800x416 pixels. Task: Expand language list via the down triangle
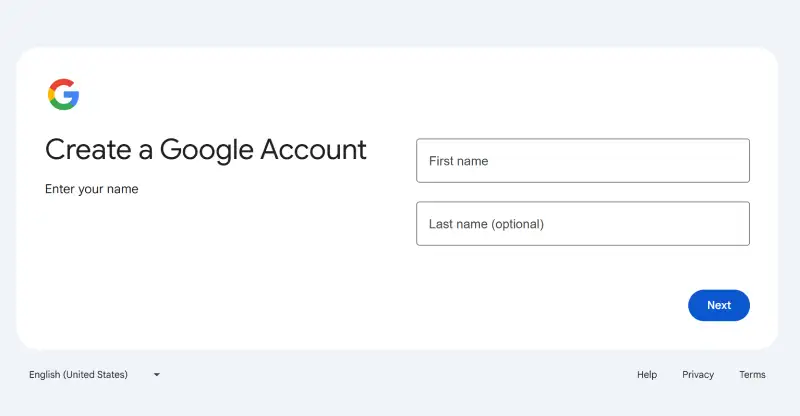click(157, 375)
